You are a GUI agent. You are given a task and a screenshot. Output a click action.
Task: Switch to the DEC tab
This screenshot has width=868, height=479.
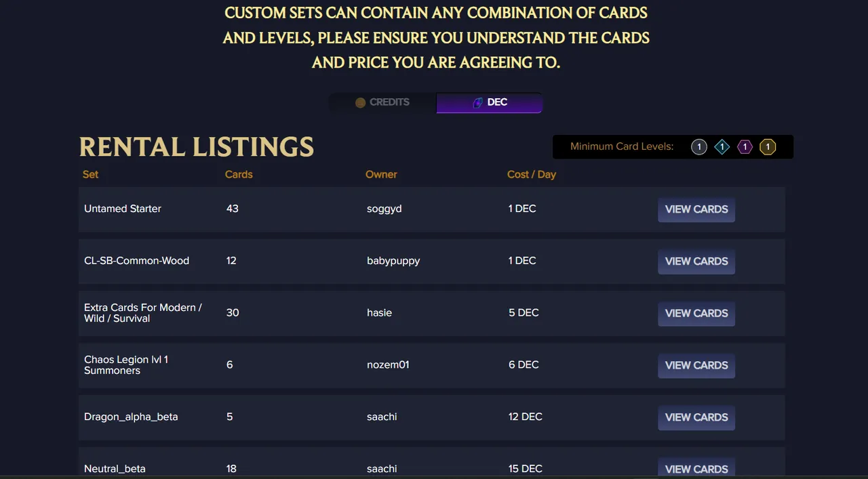click(x=489, y=102)
